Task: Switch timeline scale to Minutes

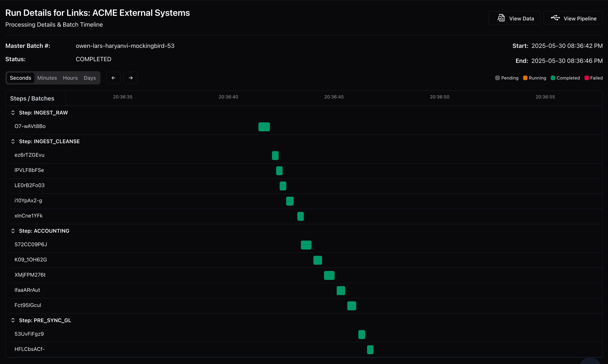Action: click(x=47, y=78)
